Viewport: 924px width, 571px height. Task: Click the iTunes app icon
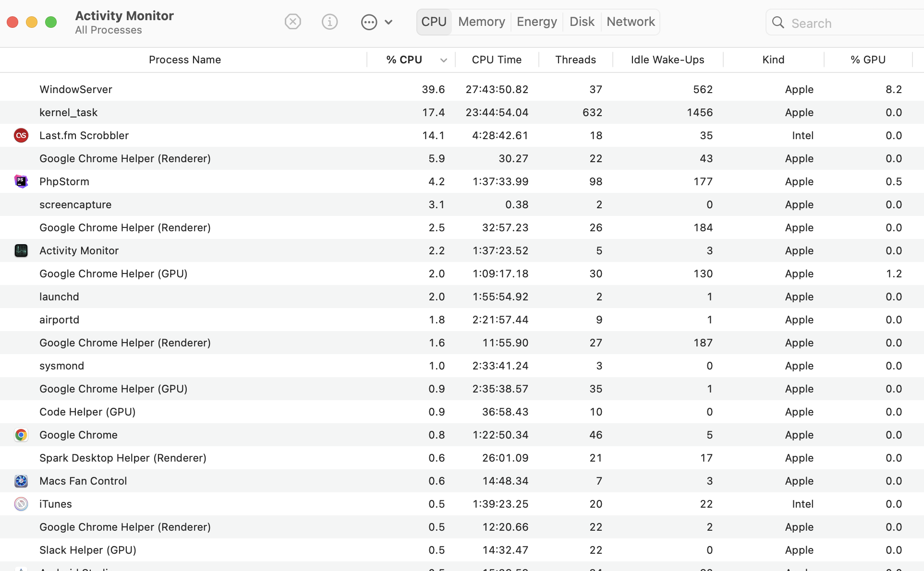[21, 504]
